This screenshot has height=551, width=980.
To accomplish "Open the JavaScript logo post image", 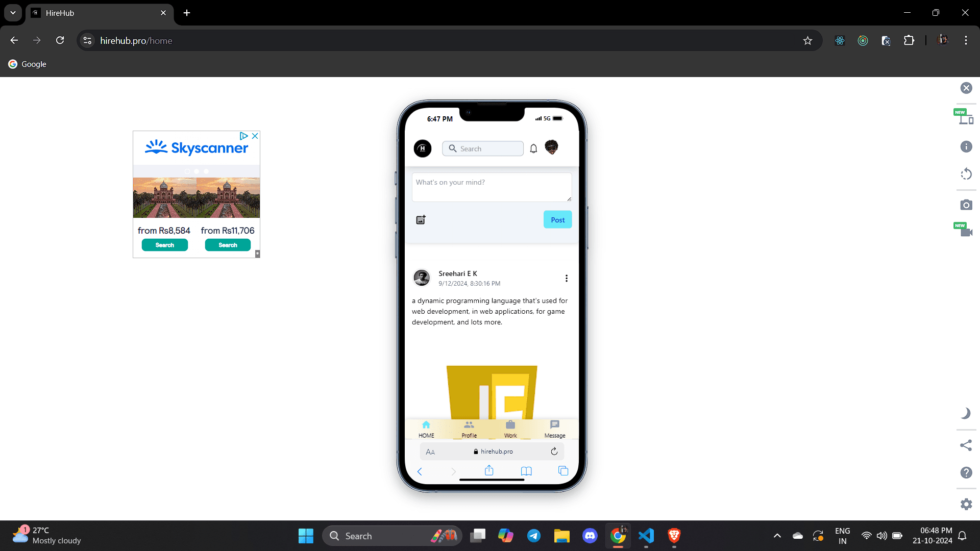I will tap(492, 392).
